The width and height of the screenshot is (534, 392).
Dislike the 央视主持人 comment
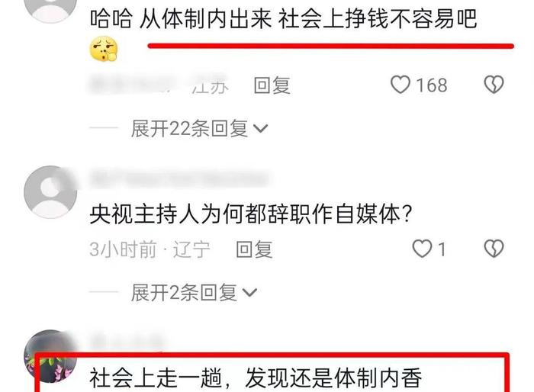494,249
